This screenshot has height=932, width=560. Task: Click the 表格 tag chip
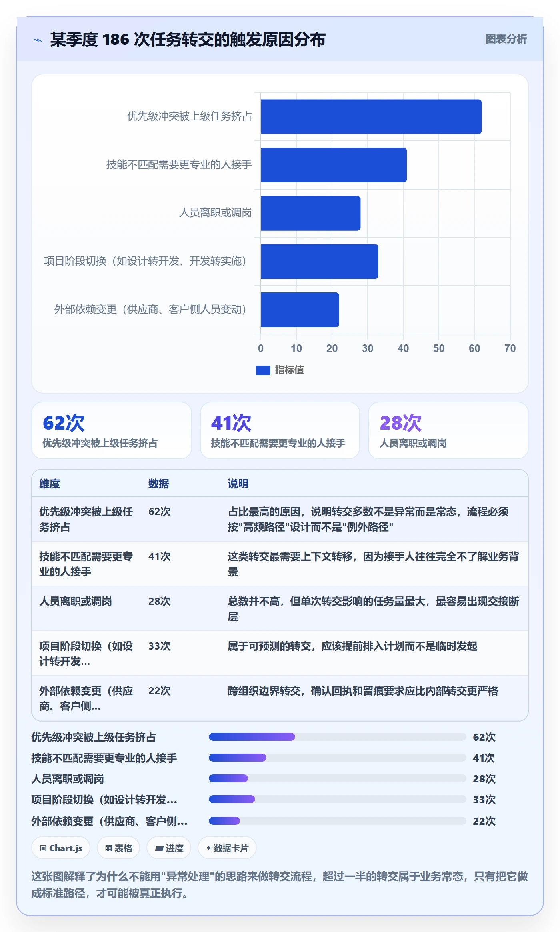coord(118,848)
